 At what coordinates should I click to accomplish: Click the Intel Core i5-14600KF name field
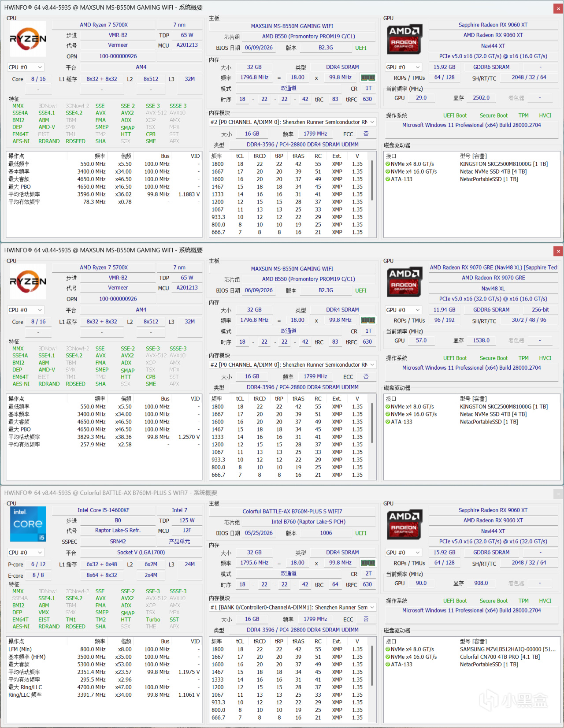point(104,510)
